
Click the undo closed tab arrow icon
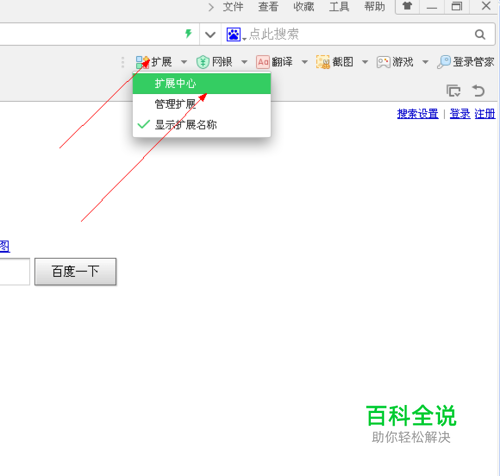pos(478,91)
